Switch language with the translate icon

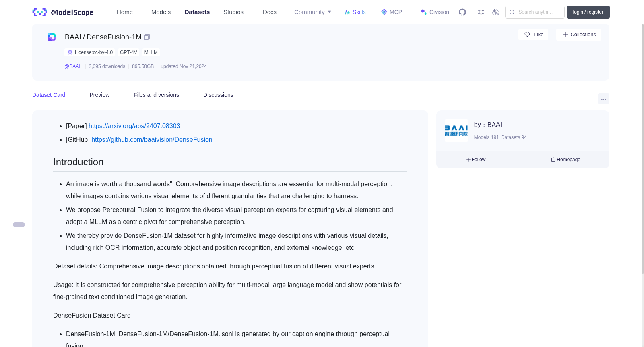[495, 12]
